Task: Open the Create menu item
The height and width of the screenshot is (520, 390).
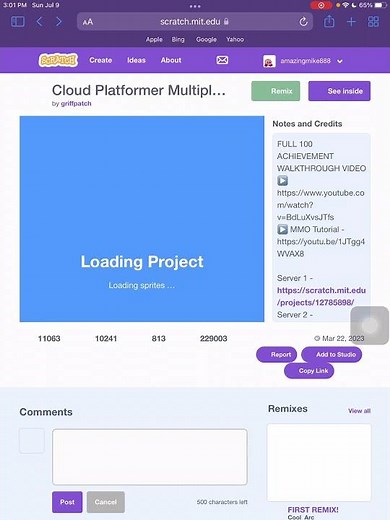Action: tap(101, 60)
